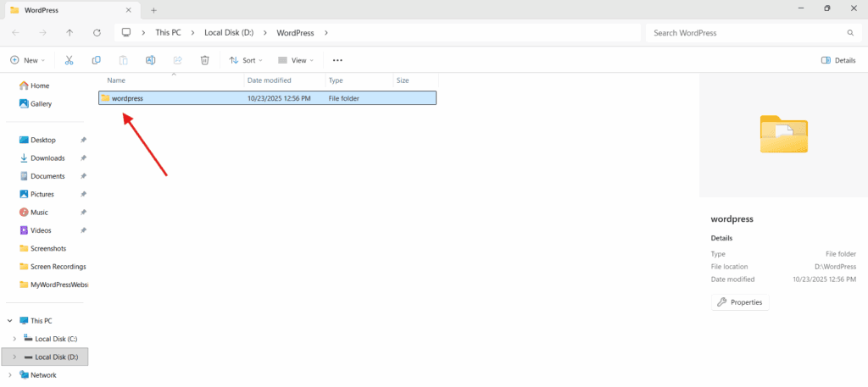
Task: Click the Rename icon in toolbar
Action: click(150, 60)
